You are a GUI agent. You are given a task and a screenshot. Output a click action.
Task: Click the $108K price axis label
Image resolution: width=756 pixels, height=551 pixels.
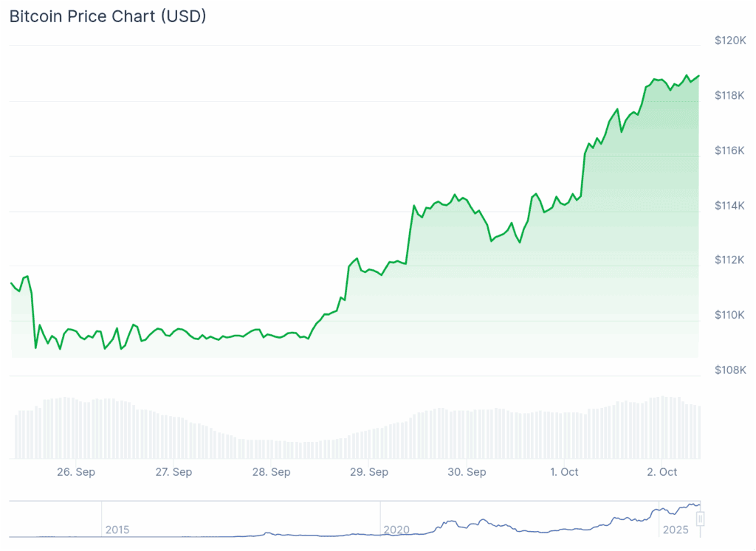(729, 370)
